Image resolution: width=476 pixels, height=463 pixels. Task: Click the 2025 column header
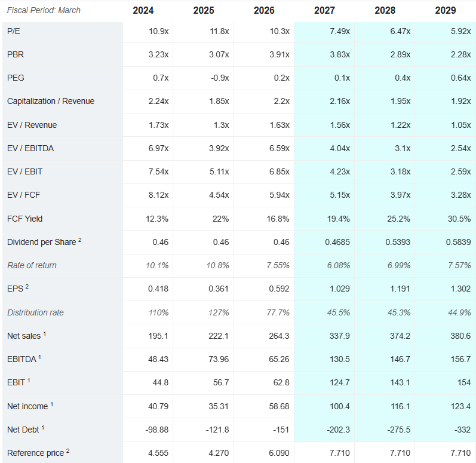[x=204, y=10]
